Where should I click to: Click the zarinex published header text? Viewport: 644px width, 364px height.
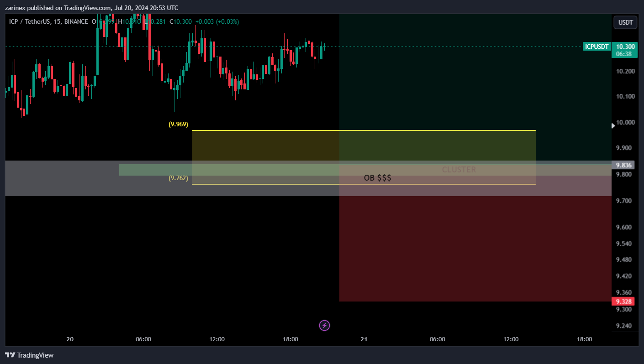(91, 8)
